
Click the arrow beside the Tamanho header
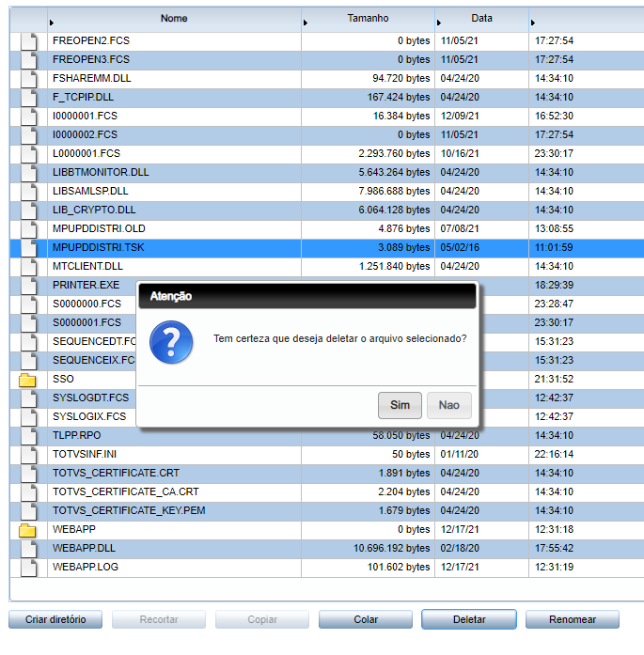pos(305,23)
